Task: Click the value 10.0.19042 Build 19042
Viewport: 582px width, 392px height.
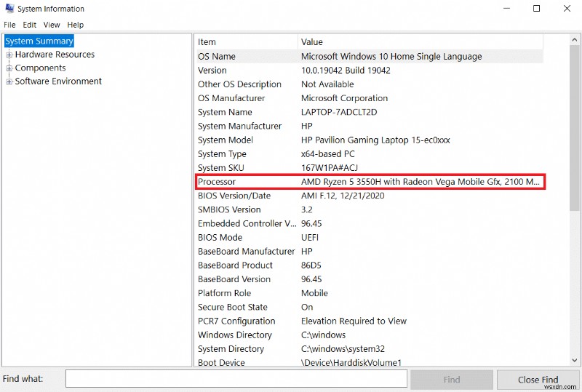Action: [x=346, y=70]
